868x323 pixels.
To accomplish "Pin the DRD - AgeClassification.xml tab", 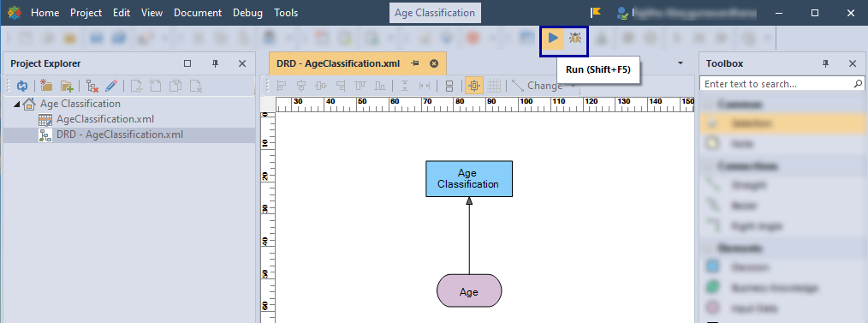I will 414,63.
